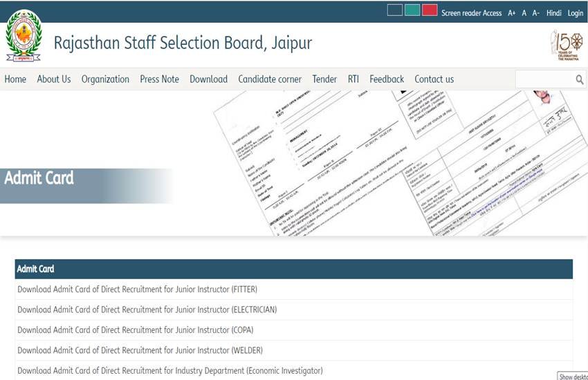Open the RTI menu item

(353, 79)
